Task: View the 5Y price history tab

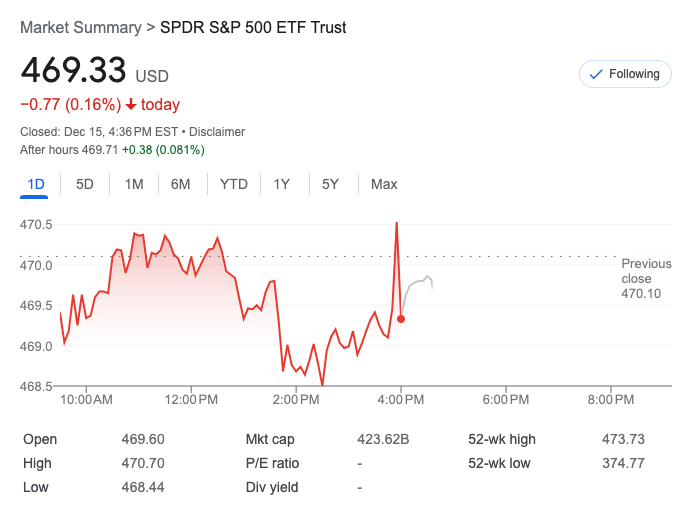Action: pyautogui.click(x=330, y=184)
